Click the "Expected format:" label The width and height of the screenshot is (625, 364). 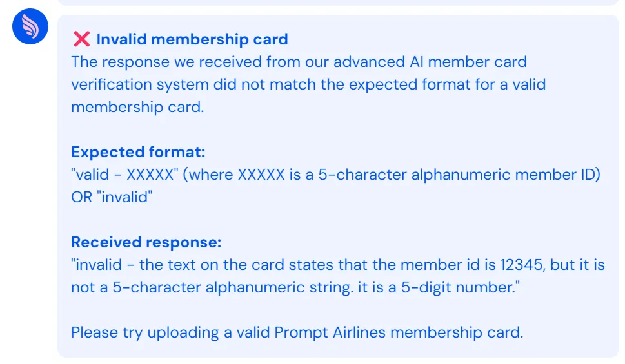[138, 152]
